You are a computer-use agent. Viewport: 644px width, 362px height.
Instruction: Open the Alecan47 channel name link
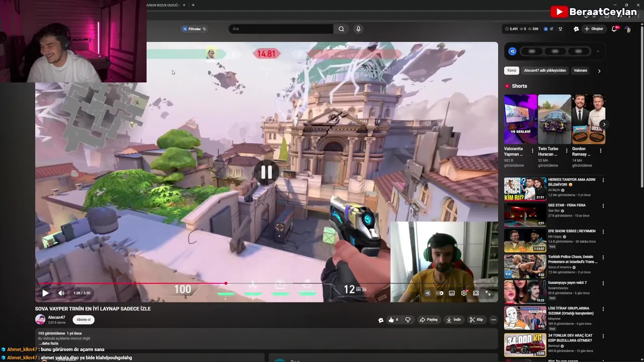[x=56, y=317]
